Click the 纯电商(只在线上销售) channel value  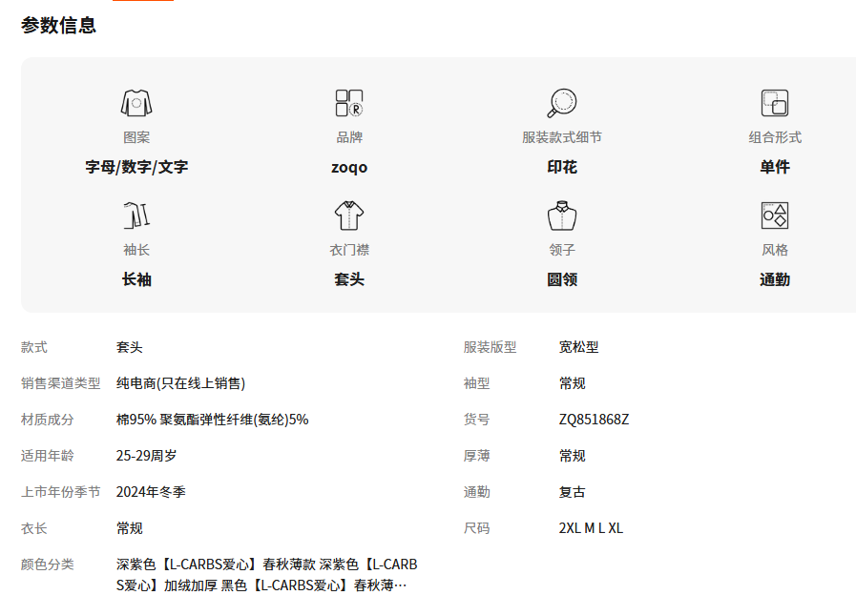pos(180,383)
